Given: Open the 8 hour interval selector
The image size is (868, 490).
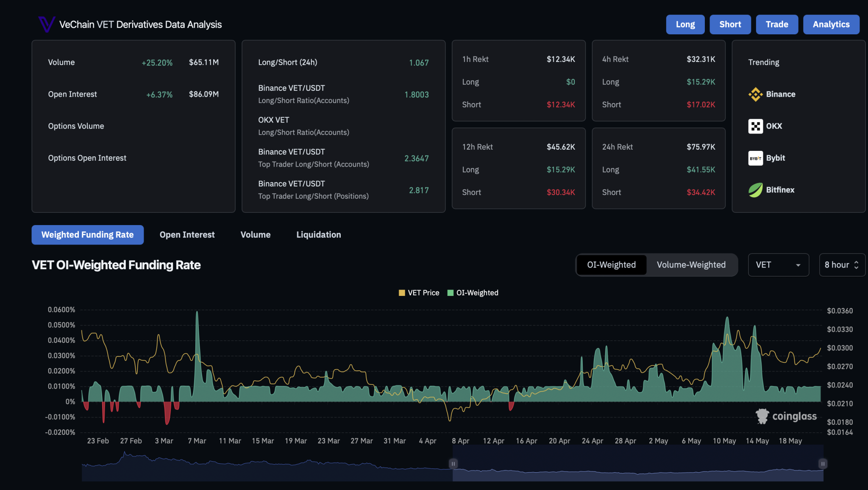Looking at the screenshot, I should coord(842,265).
